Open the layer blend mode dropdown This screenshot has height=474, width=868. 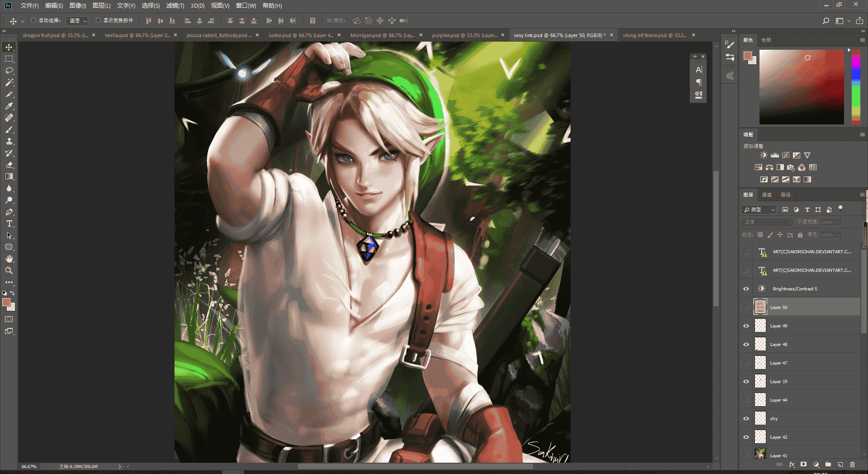768,222
